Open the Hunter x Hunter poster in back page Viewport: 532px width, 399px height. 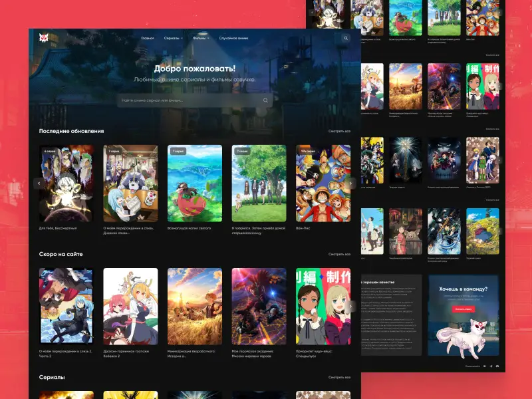point(483,160)
